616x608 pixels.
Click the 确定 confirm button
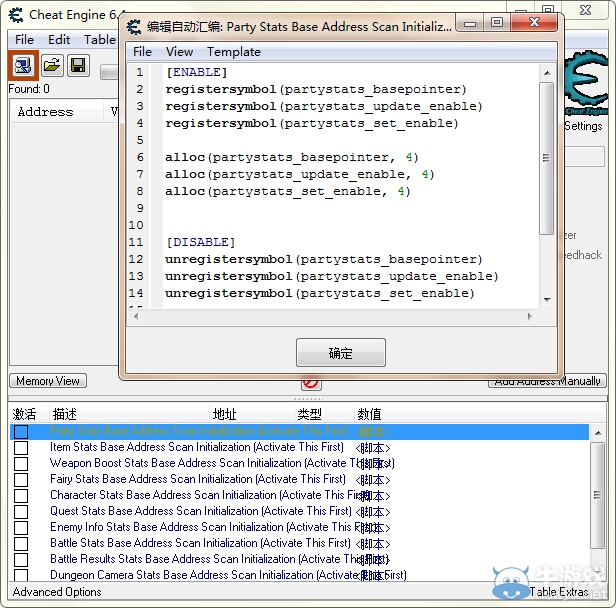pyautogui.click(x=341, y=353)
